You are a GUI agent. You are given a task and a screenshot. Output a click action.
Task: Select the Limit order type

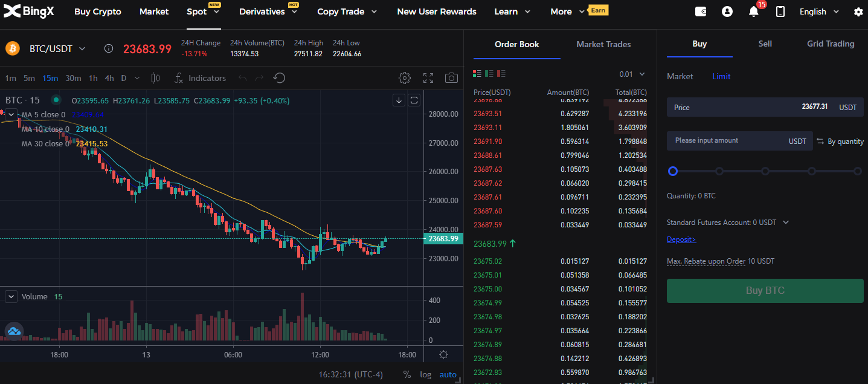(721, 76)
